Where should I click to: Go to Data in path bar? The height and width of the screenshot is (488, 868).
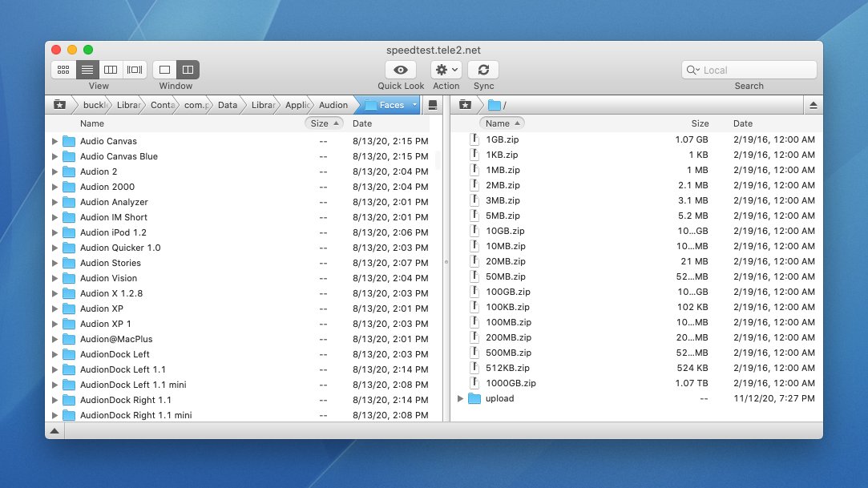pyautogui.click(x=228, y=105)
